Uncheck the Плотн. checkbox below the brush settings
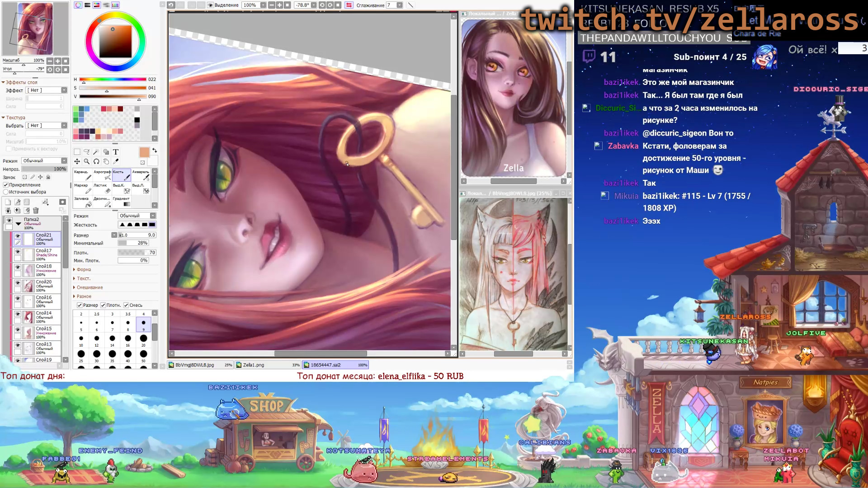 pyautogui.click(x=103, y=305)
